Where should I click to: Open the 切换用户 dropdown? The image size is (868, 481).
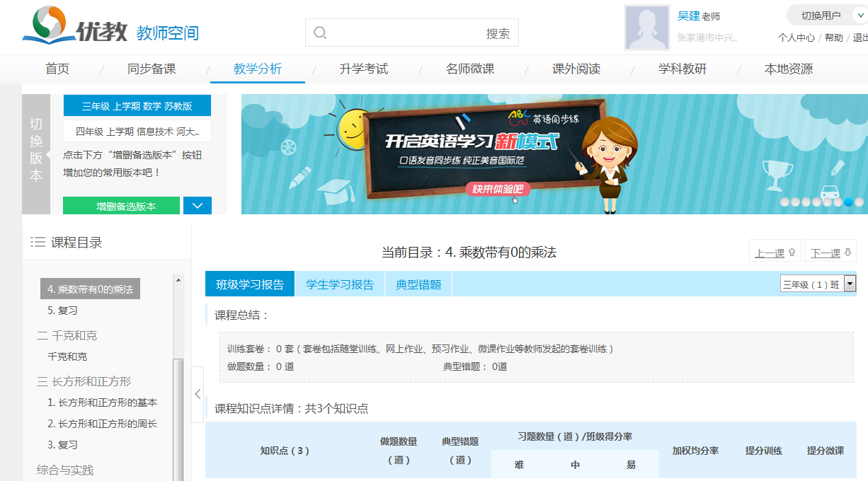[827, 16]
